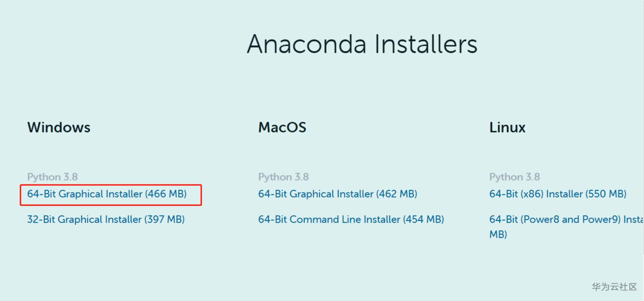This screenshot has width=644, height=301.
Task: Download the Windows 64-Bit Graphical Installer (466 MB)
Action: [106, 194]
